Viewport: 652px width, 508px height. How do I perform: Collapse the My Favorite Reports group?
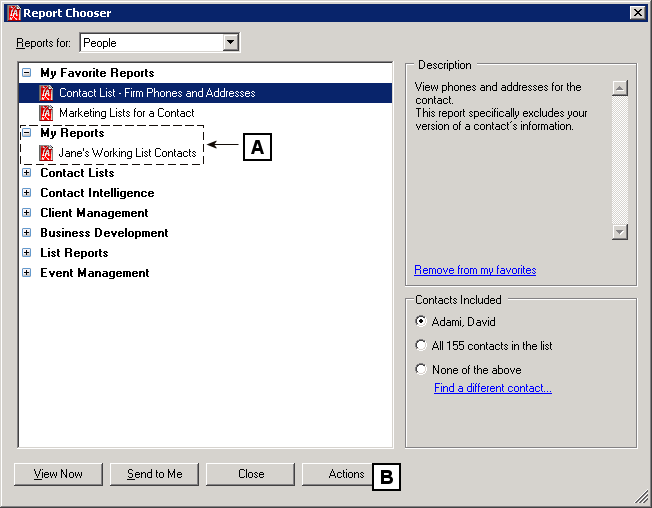coord(27,73)
